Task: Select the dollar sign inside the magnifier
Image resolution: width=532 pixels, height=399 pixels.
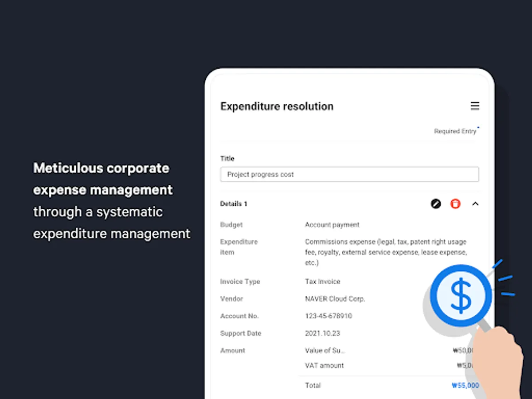Action: click(461, 295)
